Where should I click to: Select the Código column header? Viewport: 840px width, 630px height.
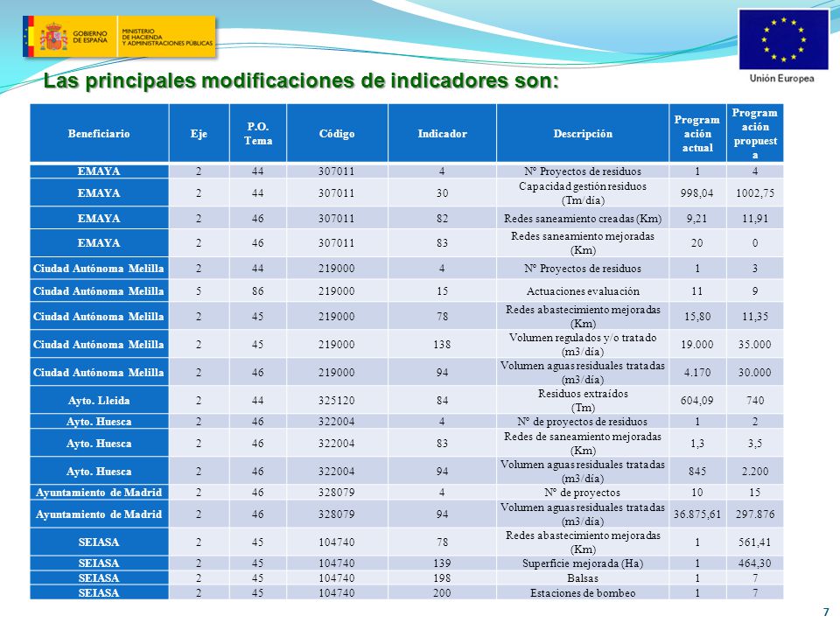337,133
